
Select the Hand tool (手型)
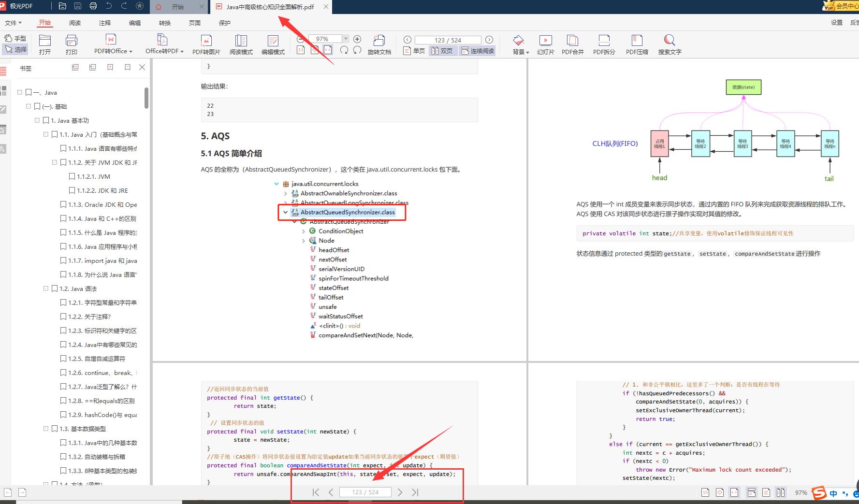pos(15,38)
